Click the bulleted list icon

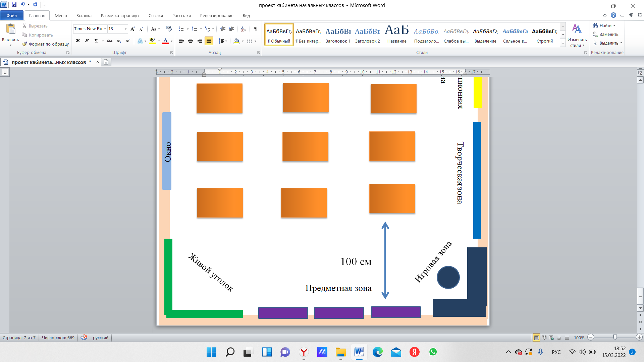[x=181, y=29]
